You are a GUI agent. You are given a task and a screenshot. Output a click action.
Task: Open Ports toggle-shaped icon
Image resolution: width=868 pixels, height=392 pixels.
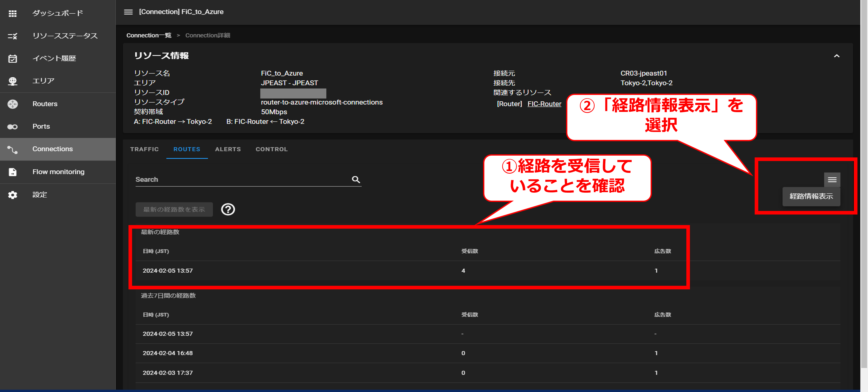tap(13, 127)
